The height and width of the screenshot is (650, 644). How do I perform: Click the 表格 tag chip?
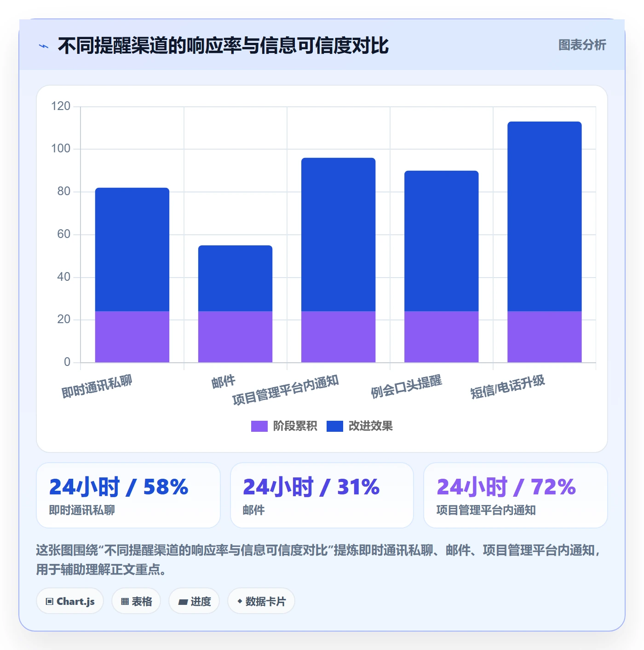click(x=136, y=601)
